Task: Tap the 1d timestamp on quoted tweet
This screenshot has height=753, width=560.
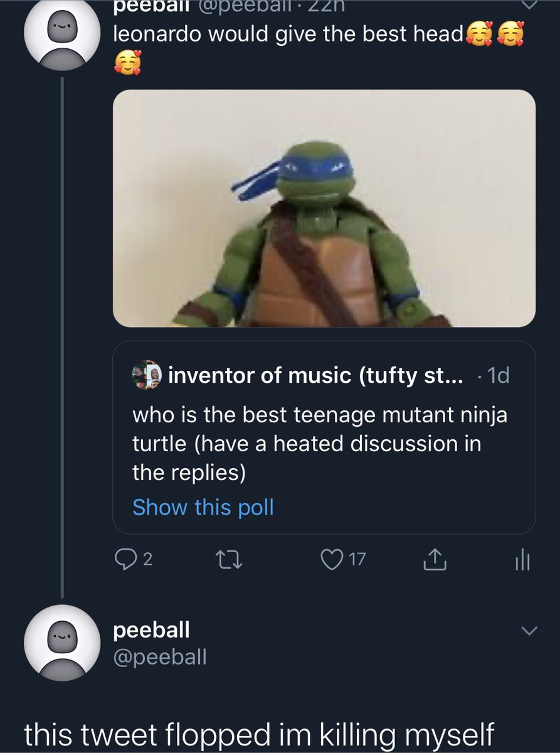Action: pyautogui.click(x=499, y=375)
